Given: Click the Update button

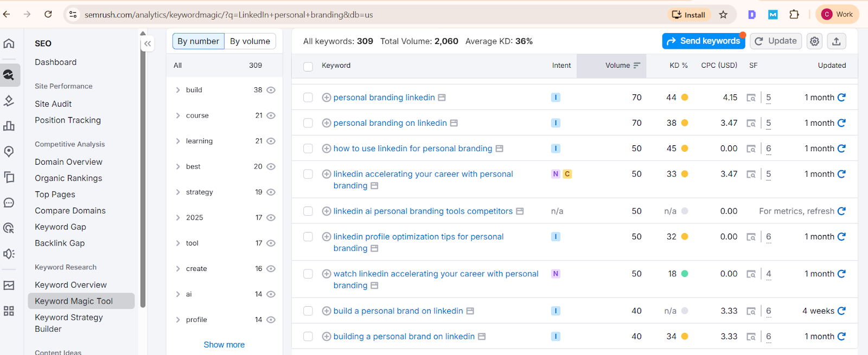Looking at the screenshot, I should [776, 41].
